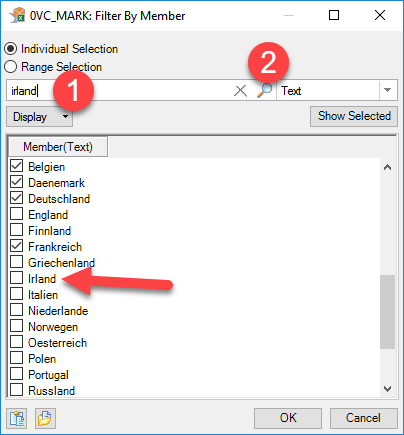Image resolution: width=404 pixels, height=435 pixels.
Task: Click the open from file folder icon
Action: point(45,418)
